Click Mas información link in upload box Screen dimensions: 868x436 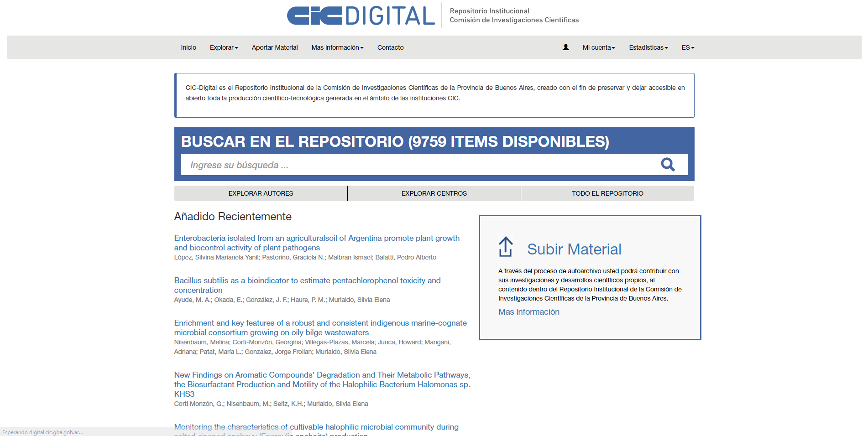coord(529,312)
